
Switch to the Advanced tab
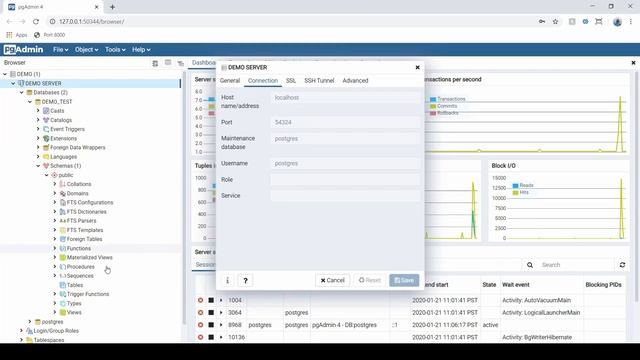[355, 80]
